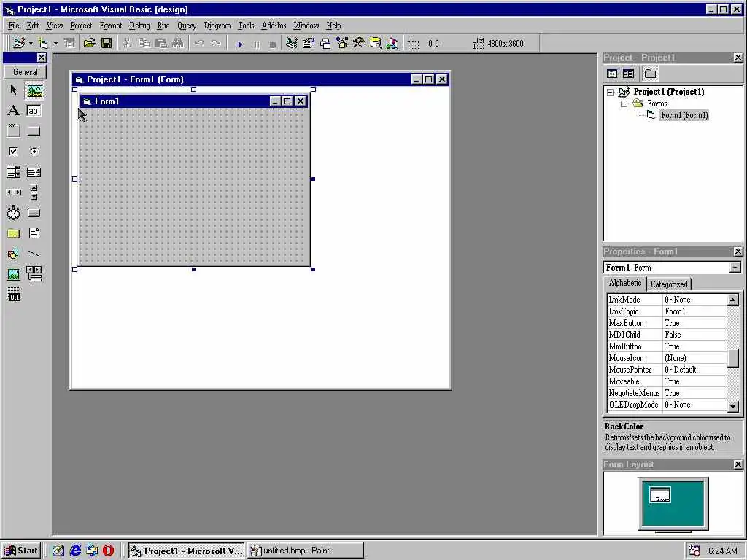Image resolution: width=747 pixels, height=560 pixels.
Task: Open the Format menu
Action: [111, 26]
